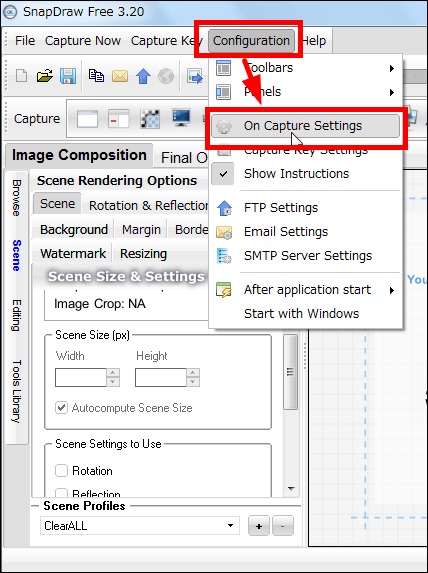Upload via the blue up-arrow icon
The image size is (428, 573).
tap(143, 76)
